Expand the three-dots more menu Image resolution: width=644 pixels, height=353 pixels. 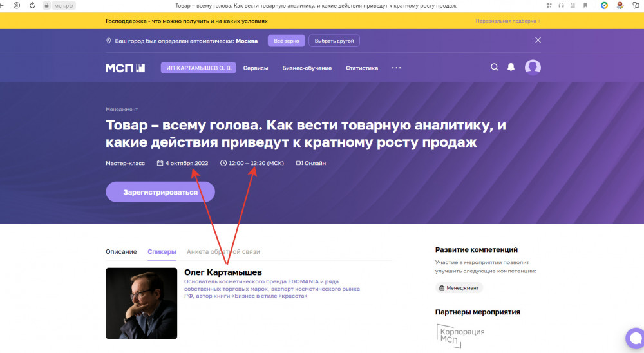pos(396,68)
